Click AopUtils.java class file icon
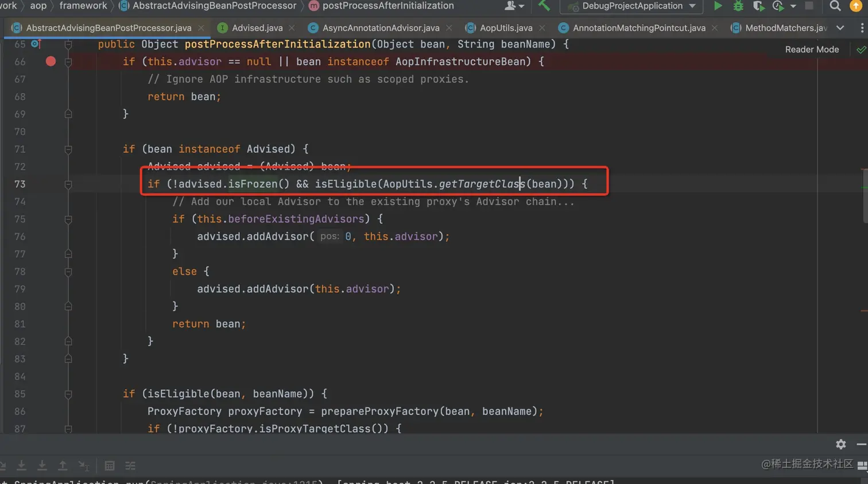This screenshot has width=868, height=484. click(x=470, y=28)
